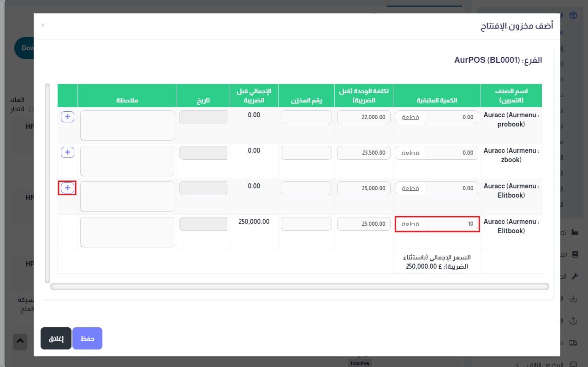
Task: Open the upload-arrow icon in the background sidebar
Action: [x=574, y=320]
